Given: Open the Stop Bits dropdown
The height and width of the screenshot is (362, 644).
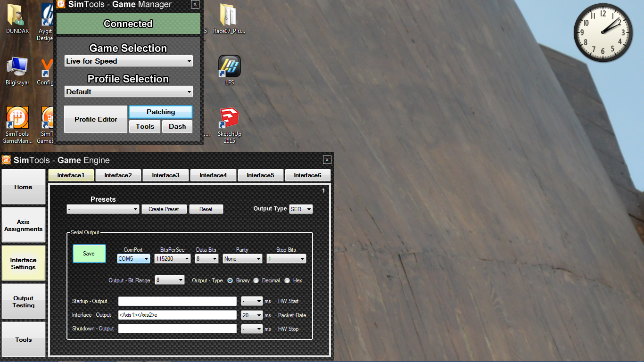Looking at the screenshot, I should pos(286,259).
